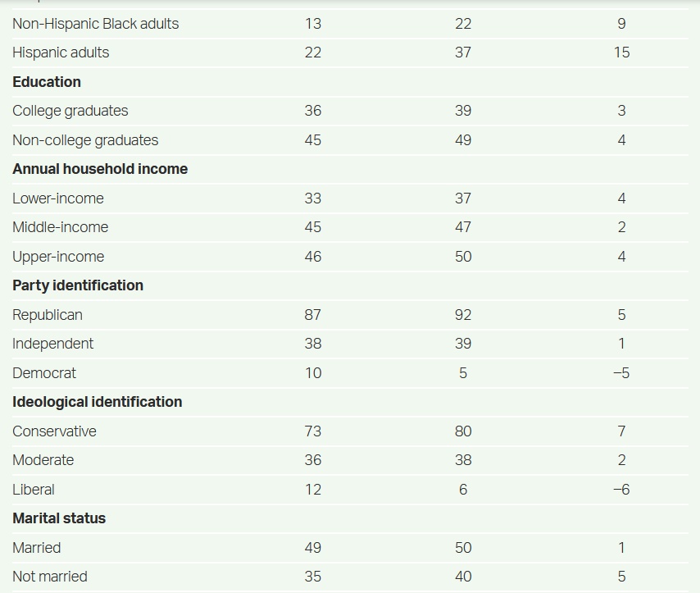Click the 'Marital status' section heading
700x593 pixels.
pos(59,518)
